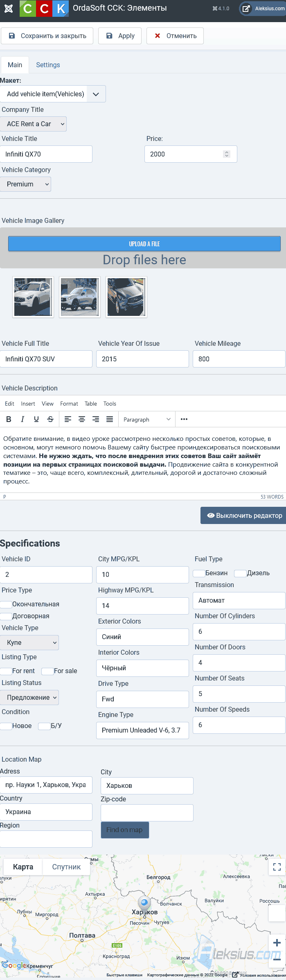286x980 pixels.
Task: Click Find on map button
Action: point(125,830)
